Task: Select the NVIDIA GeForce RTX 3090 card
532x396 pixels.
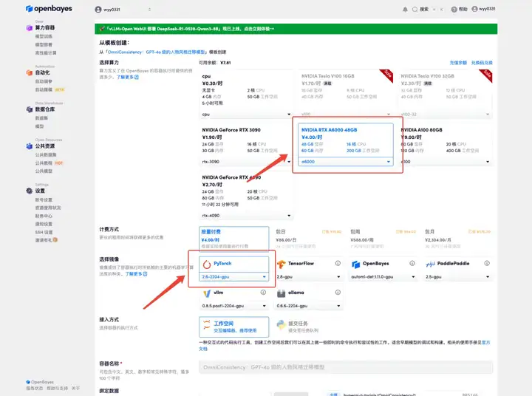Action: [x=246, y=146]
